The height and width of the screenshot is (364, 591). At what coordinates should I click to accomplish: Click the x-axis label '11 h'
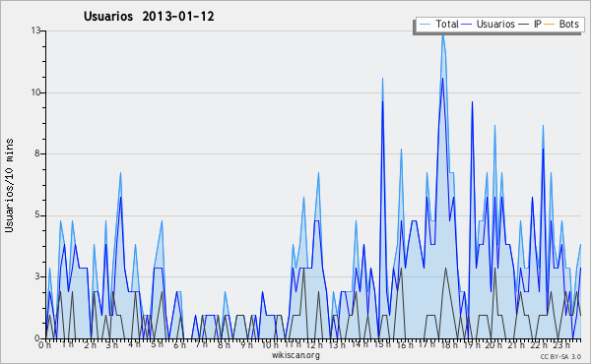tap(293, 344)
